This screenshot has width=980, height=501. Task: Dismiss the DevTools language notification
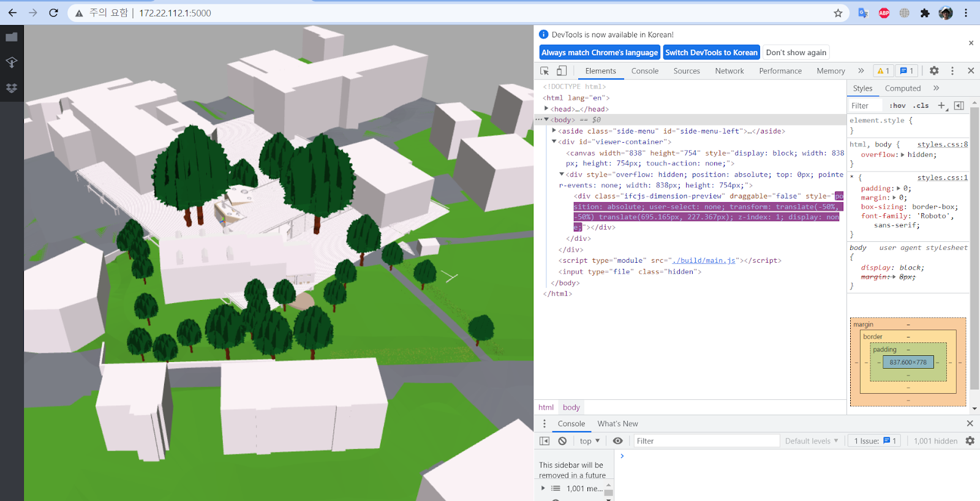[x=971, y=43]
